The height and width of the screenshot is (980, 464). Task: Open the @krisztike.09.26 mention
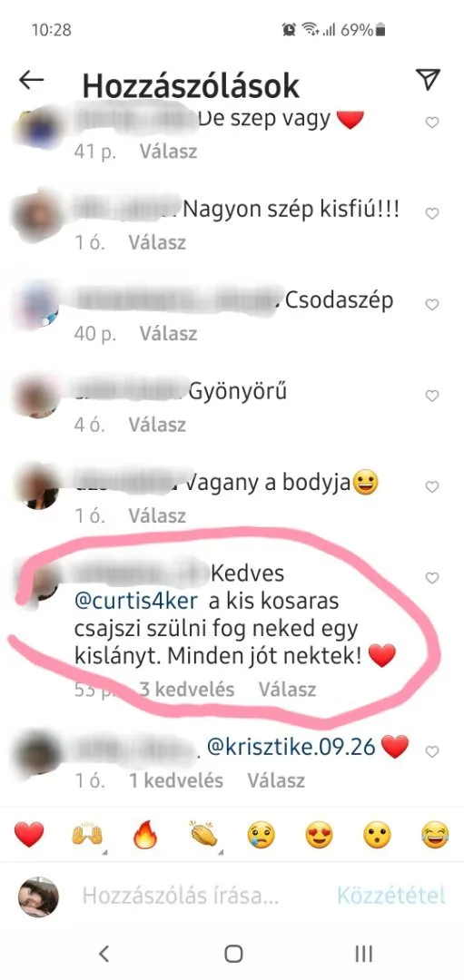[291, 747]
